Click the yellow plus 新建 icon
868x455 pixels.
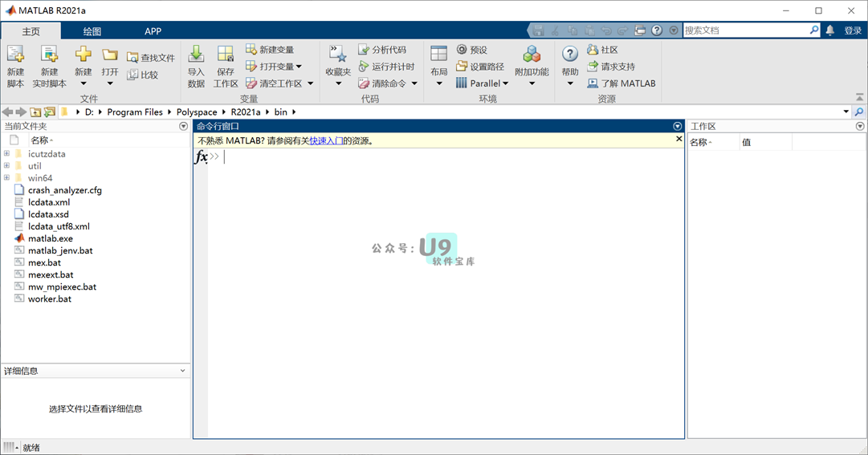tap(83, 55)
